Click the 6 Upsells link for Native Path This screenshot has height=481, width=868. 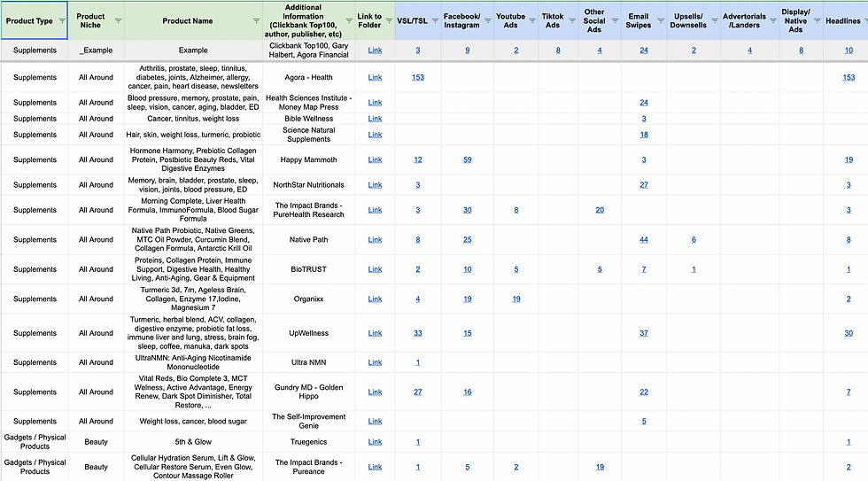pos(694,240)
